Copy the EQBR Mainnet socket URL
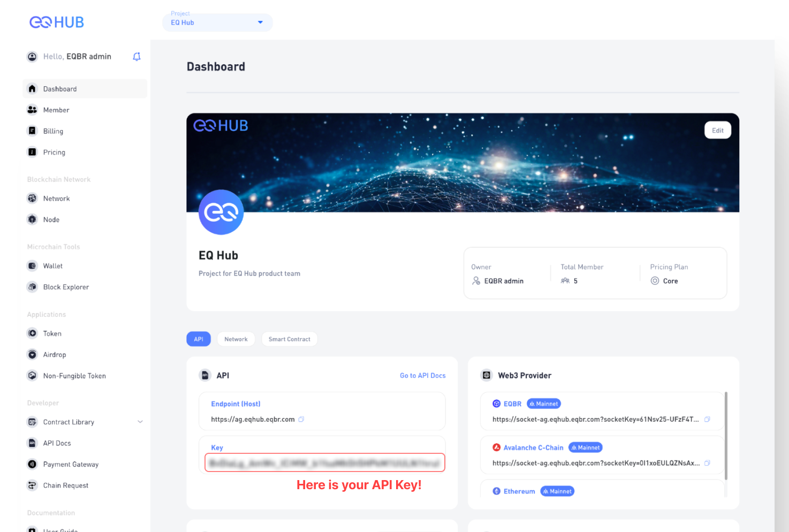789x532 pixels. point(707,419)
